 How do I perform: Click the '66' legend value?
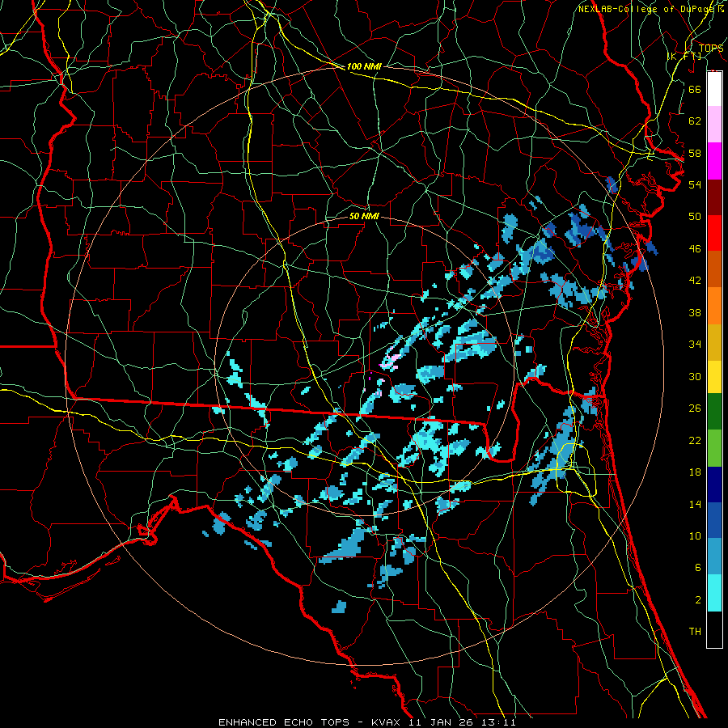tap(695, 89)
